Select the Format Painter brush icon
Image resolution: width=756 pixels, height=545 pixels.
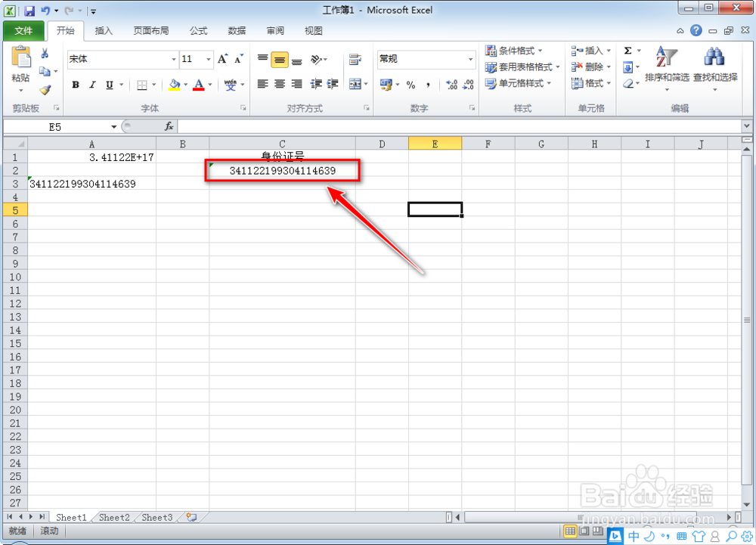pos(45,88)
